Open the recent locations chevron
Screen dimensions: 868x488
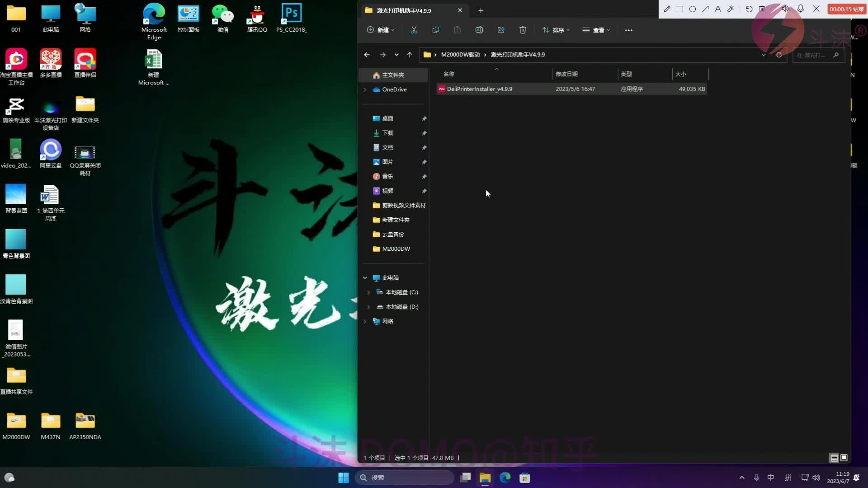pyautogui.click(x=396, y=55)
